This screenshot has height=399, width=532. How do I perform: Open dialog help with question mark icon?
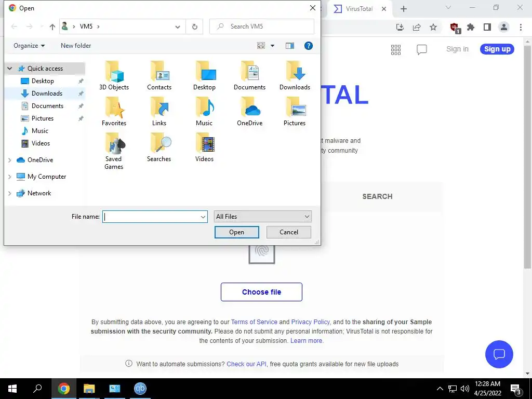point(309,46)
